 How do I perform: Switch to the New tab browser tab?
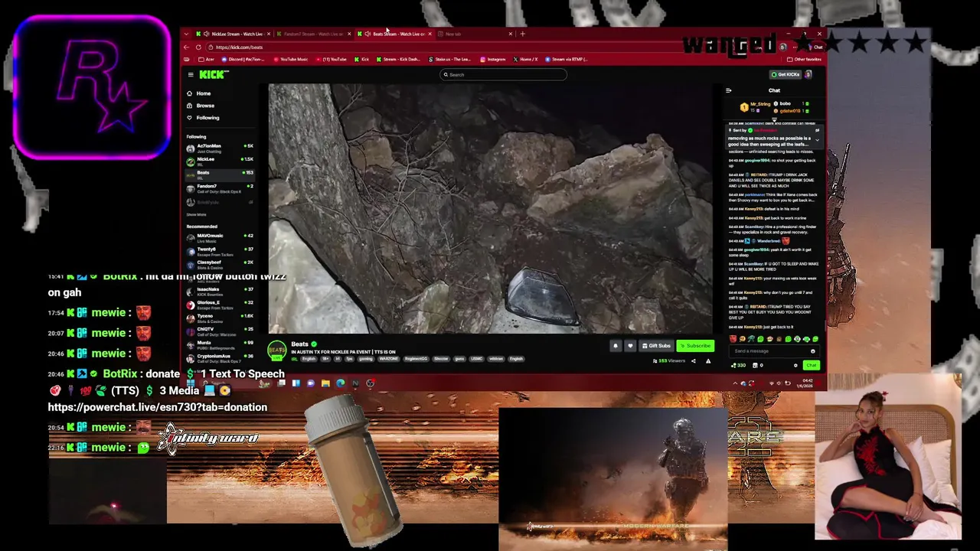[x=474, y=34]
